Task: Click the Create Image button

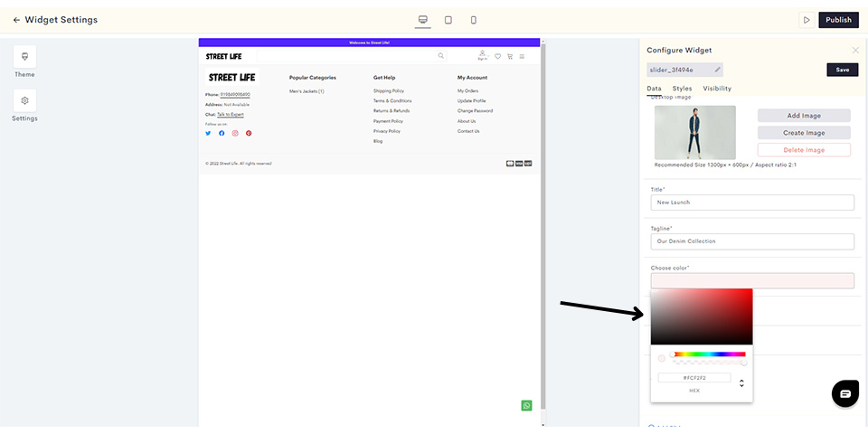Action: (x=804, y=133)
